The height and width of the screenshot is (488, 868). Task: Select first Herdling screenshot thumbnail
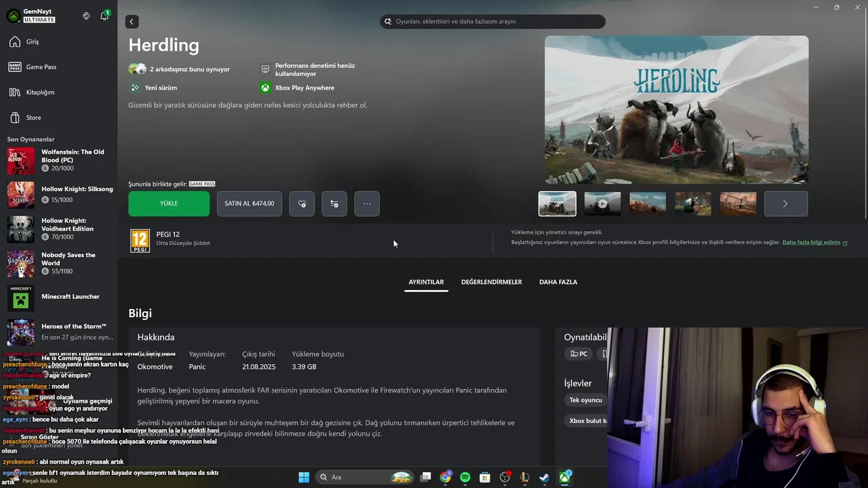tap(557, 203)
